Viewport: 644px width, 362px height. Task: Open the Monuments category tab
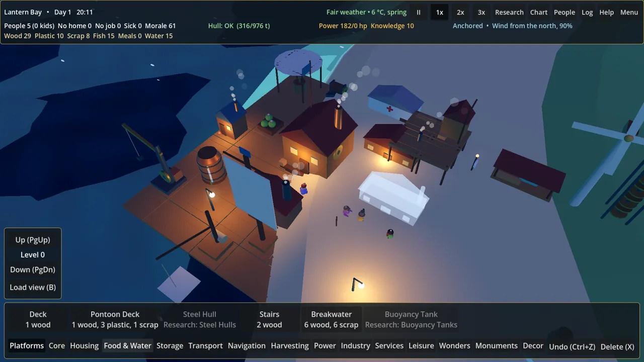point(497,345)
